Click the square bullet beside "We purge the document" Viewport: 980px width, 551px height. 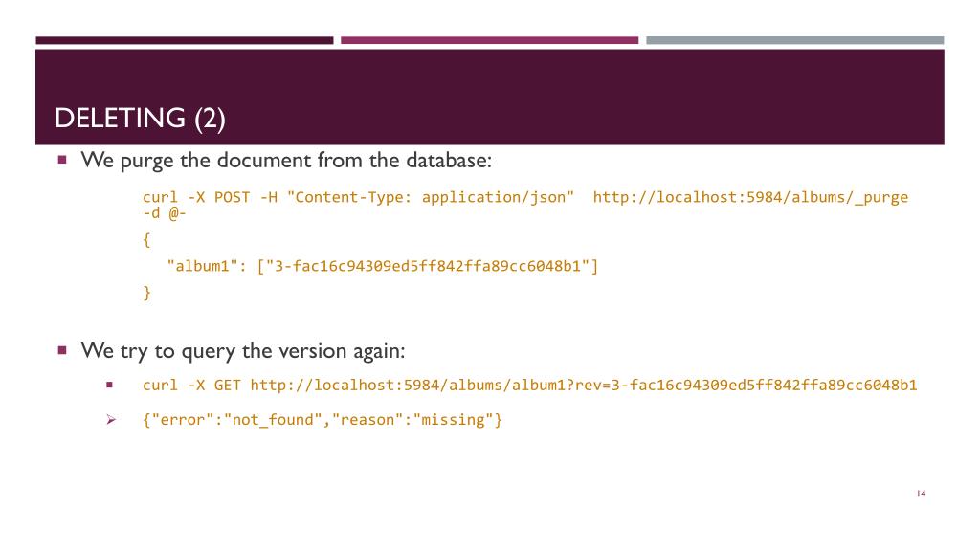tap(60, 160)
